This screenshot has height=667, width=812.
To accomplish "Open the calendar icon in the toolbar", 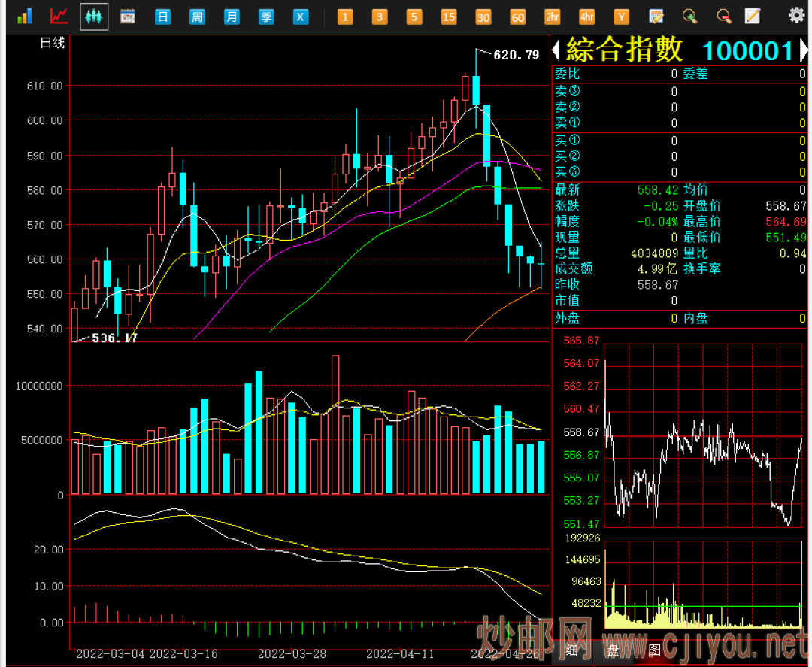I will coord(128,16).
